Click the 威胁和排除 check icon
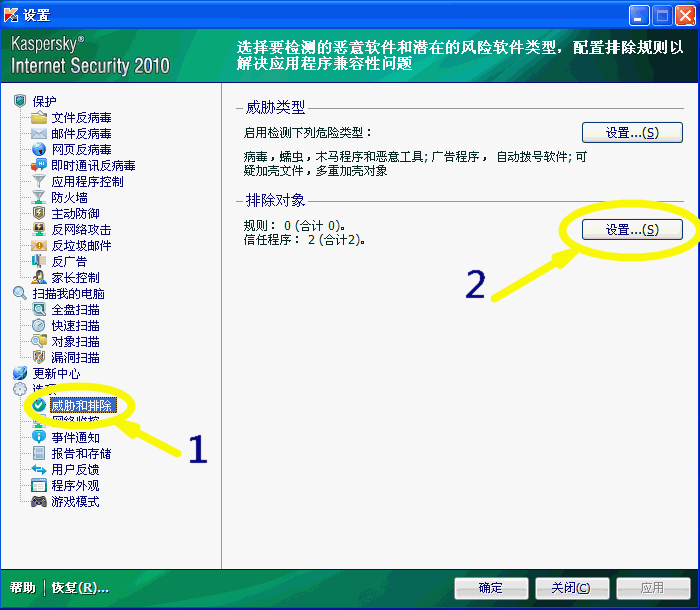700x610 pixels. click(x=39, y=405)
